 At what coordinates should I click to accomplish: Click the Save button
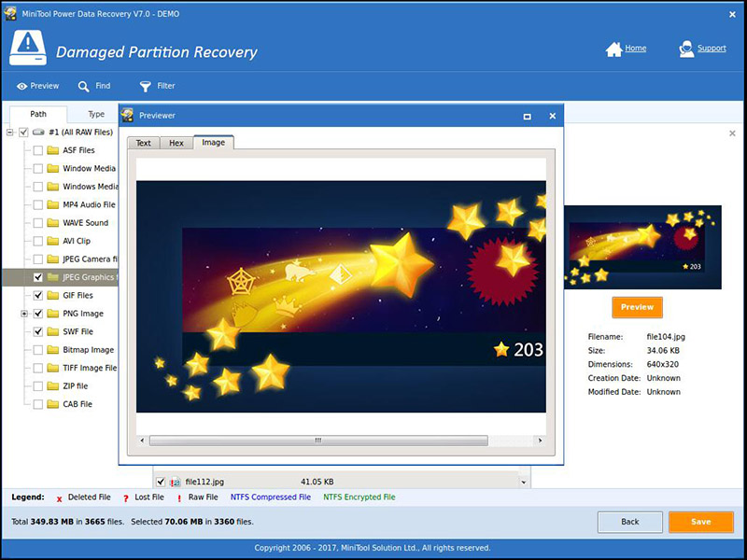(x=699, y=522)
